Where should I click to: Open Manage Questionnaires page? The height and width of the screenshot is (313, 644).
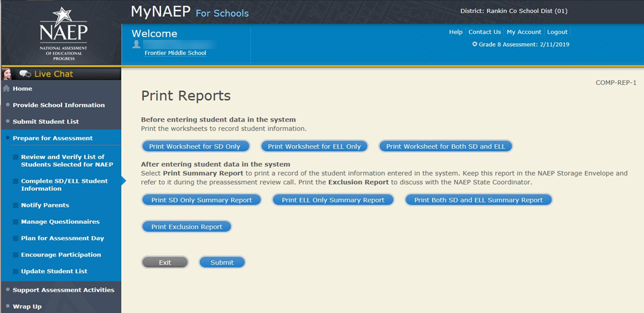(x=60, y=222)
